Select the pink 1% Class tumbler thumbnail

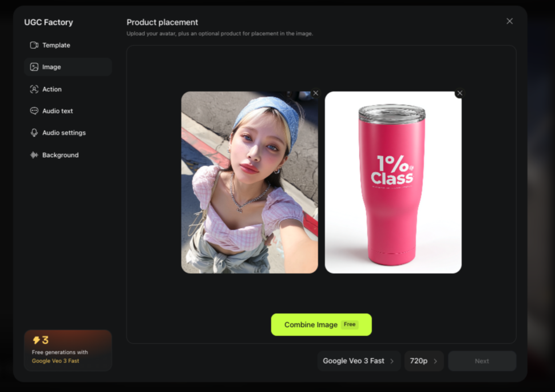point(393,183)
